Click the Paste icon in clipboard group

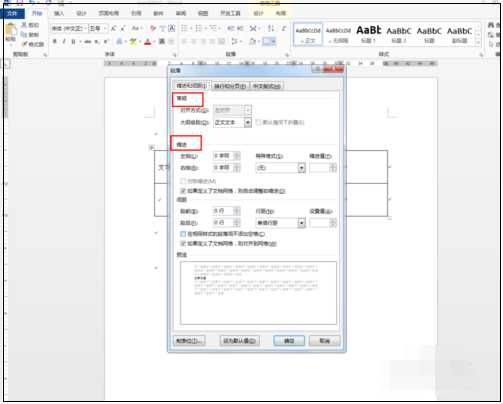point(11,32)
